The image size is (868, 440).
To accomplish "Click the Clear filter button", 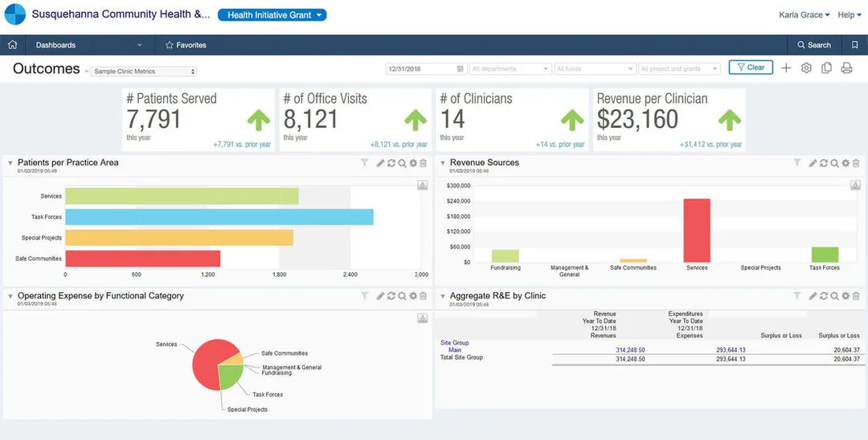I will 751,68.
